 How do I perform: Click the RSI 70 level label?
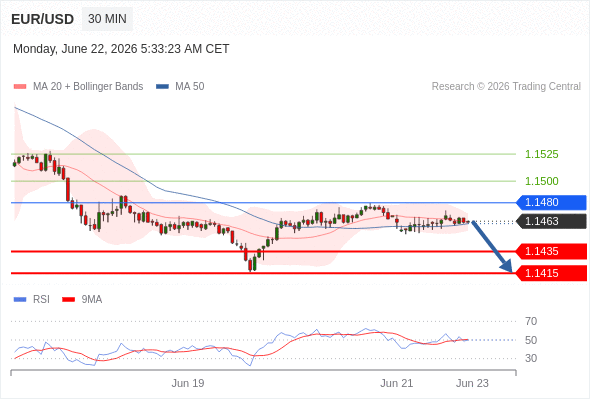[531, 321]
